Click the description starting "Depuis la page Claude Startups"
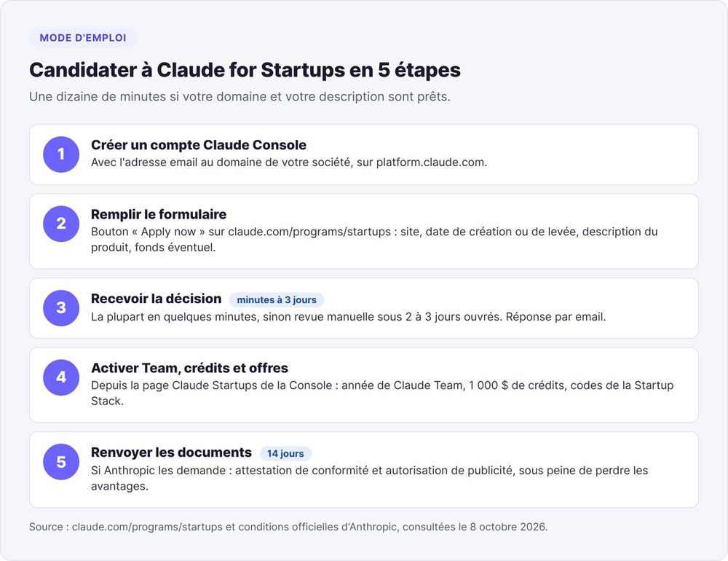Image resolution: width=728 pixels, height=561 pixels. click(x=381, y=393)
